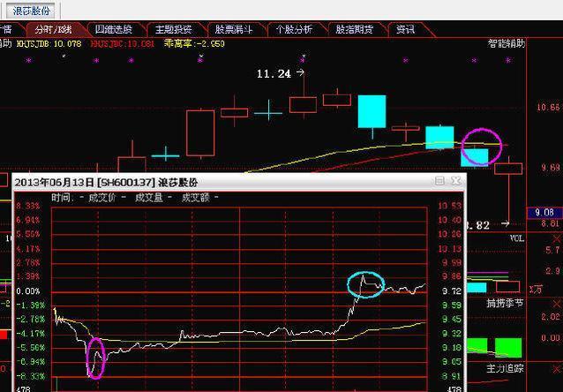Click the 10.53 price label in the popup
This screenshot has height=392, width=563.
(449, 206)
